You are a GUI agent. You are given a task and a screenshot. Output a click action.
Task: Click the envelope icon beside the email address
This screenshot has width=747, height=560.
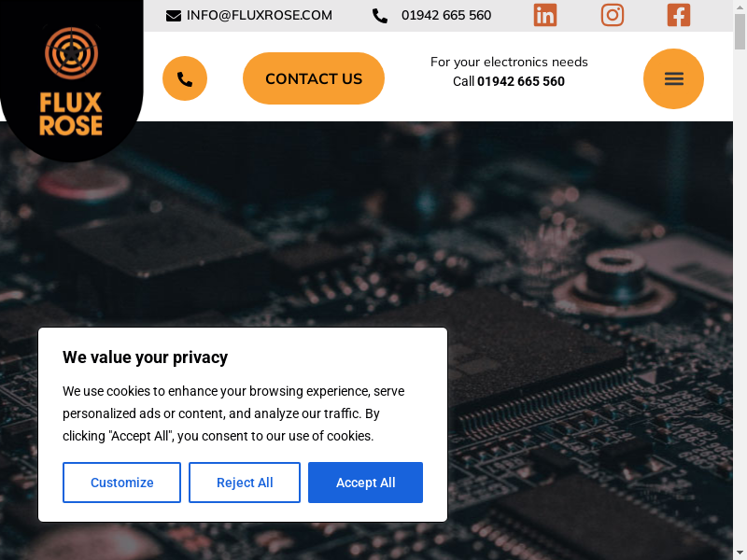tap(174, 16)
